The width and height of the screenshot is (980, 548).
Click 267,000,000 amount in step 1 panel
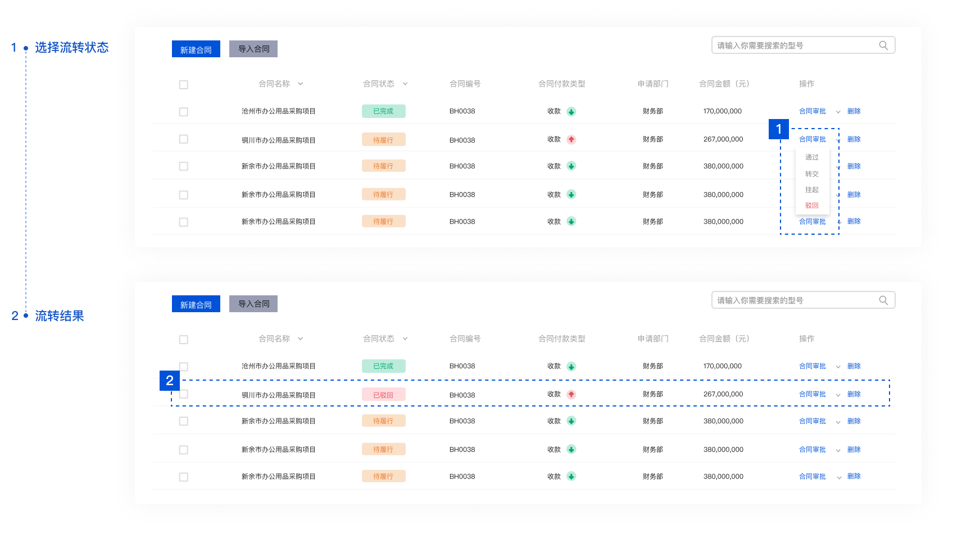(723, 139)
